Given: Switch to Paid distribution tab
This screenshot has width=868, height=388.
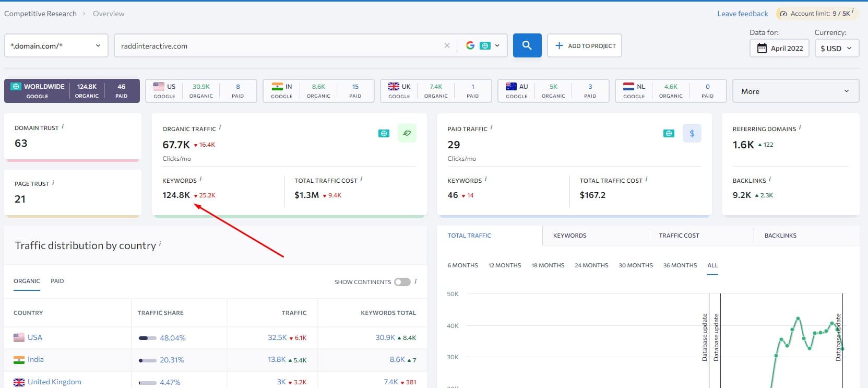Looking at the screenshot, I should click(x=57, y=281).
